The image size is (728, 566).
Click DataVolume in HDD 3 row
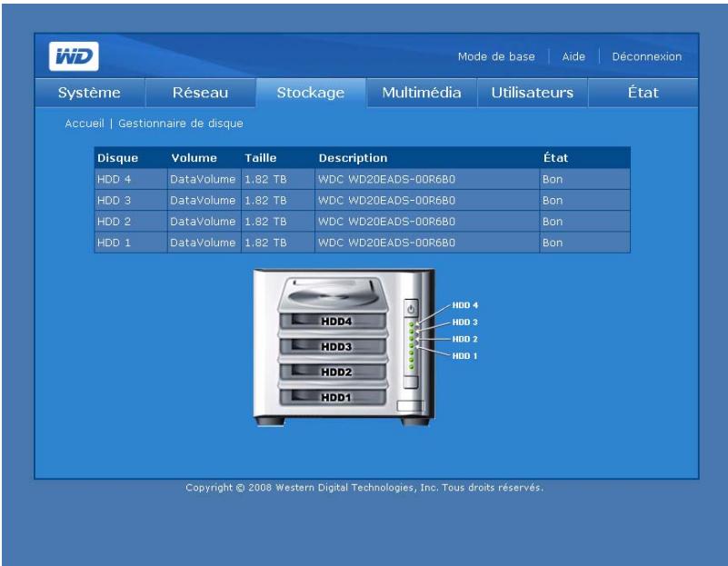pos(203,201)
